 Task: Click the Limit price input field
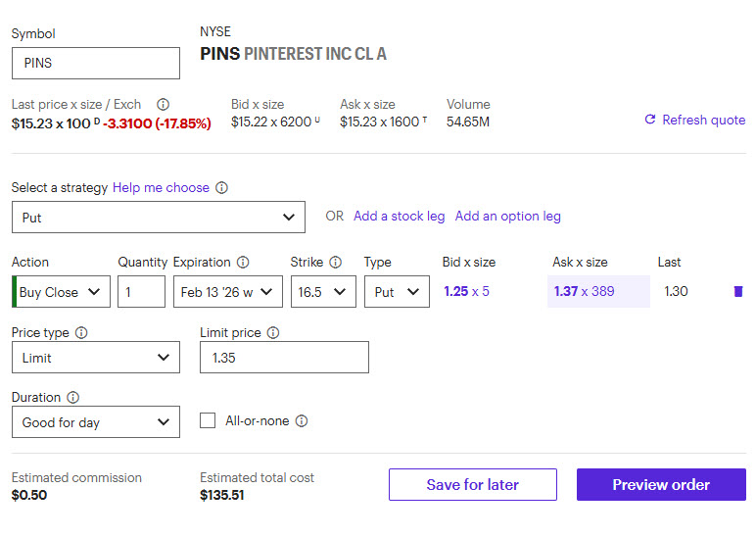pos(284,358)
